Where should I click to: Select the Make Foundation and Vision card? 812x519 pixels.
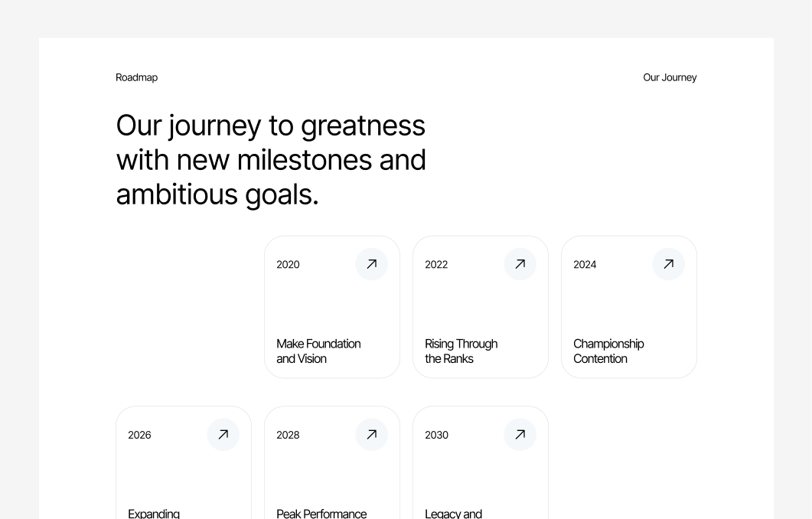point(332,306)
